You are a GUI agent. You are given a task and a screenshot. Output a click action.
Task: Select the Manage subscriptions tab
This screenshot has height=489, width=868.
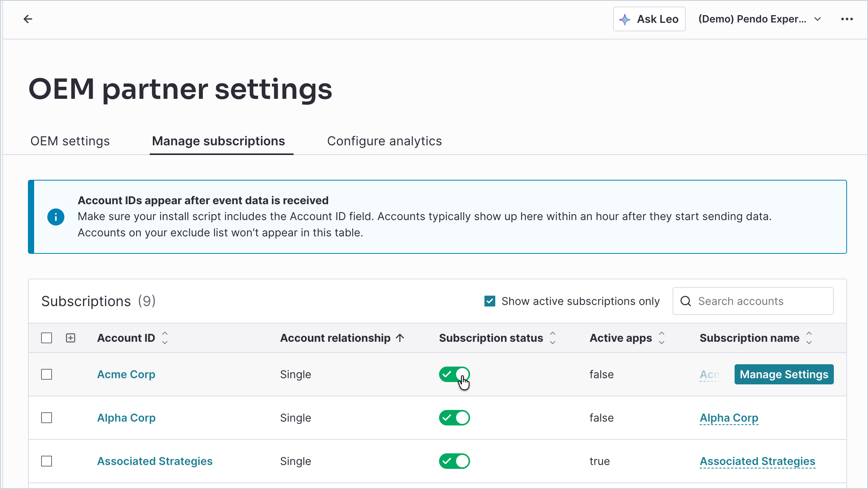tap(218, 141)
